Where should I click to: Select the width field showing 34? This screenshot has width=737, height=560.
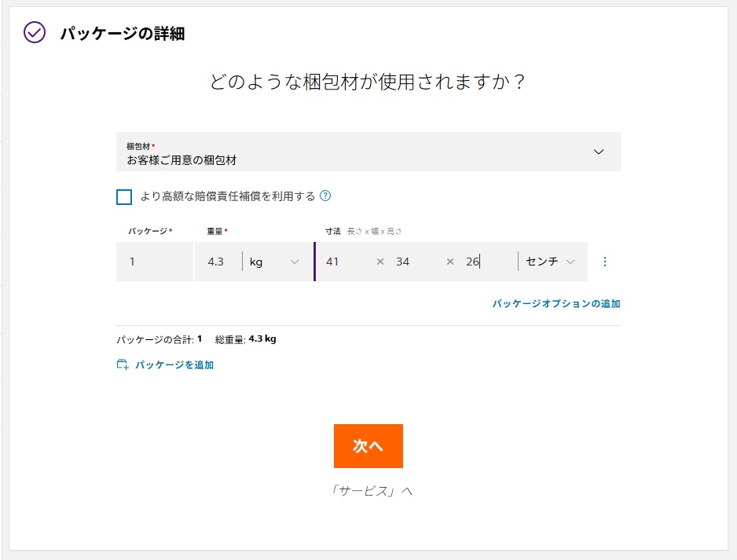pyautogui.click(x=412, y=262)
